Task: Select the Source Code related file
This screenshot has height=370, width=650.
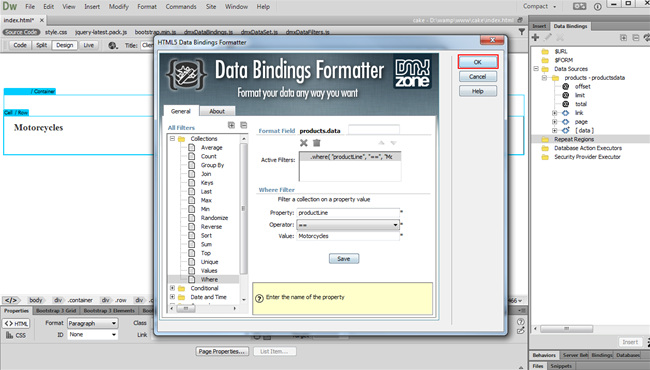Action: pyautogui.click(x=21, y=32)
